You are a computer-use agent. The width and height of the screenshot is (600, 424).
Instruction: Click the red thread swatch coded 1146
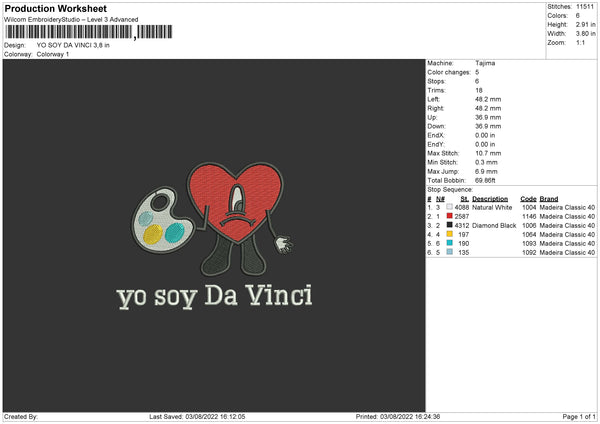[x=449, y=216]
